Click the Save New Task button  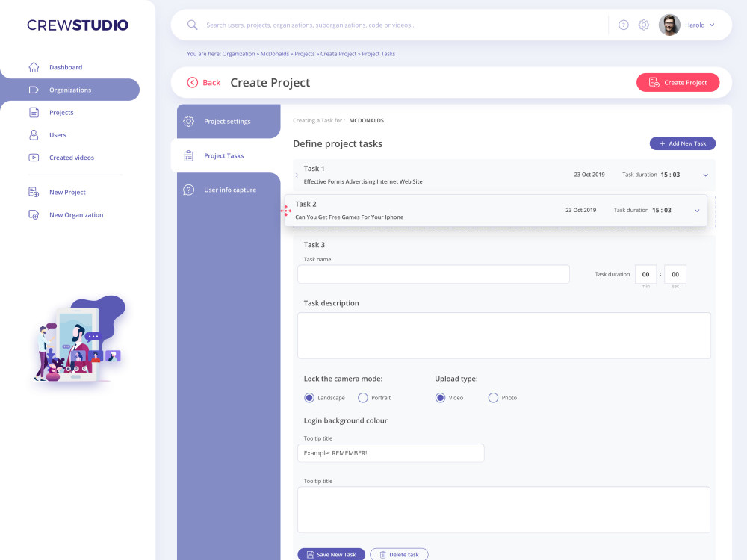(331, 554)
